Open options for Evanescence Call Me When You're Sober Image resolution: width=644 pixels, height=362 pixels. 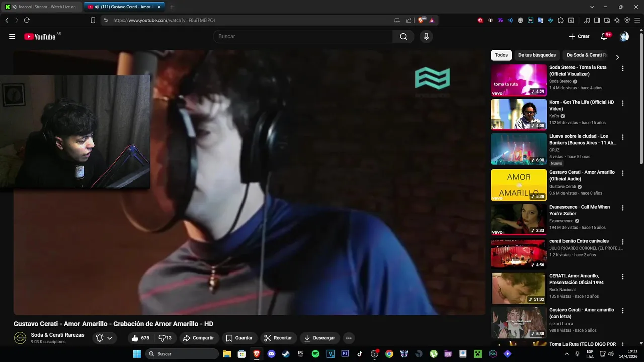coord(623,208)
